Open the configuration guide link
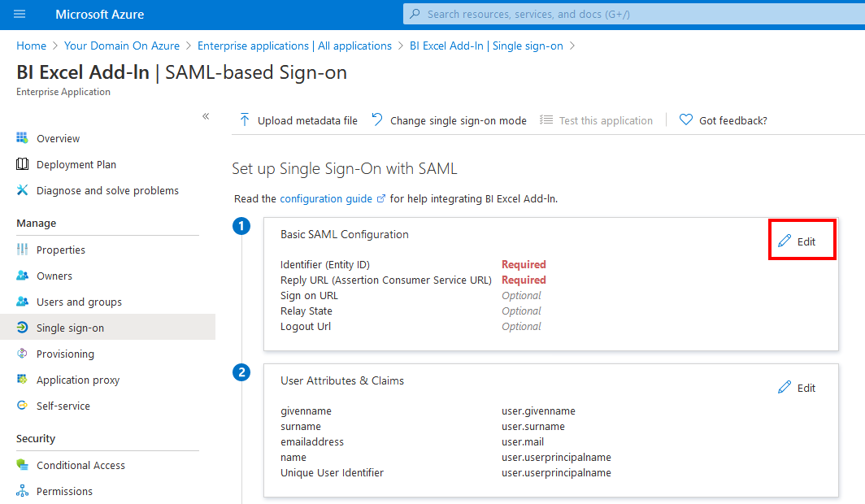865x504 pixels. 326,198
